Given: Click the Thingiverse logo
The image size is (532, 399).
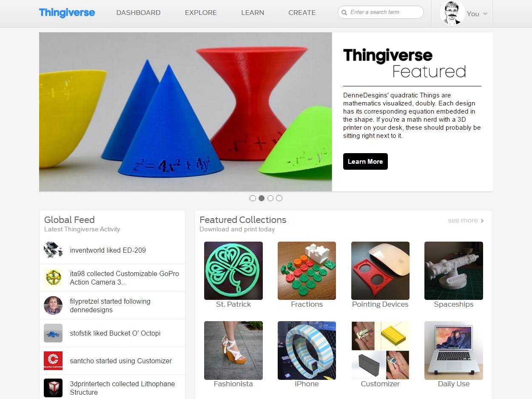Looking at the screenshot, I should [x=67, y=12].
